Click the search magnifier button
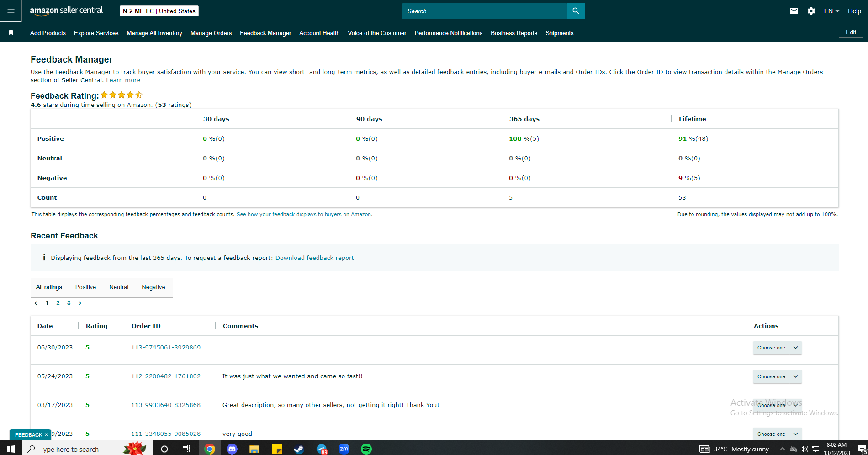 [576, 11]
